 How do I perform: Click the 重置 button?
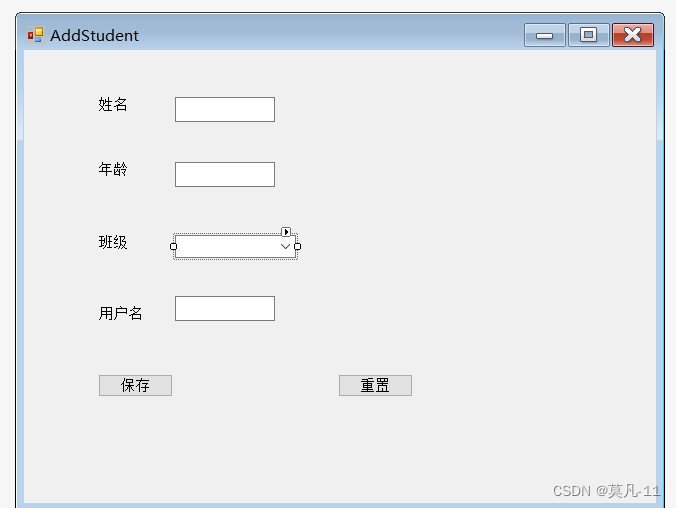tap(375, 385)
